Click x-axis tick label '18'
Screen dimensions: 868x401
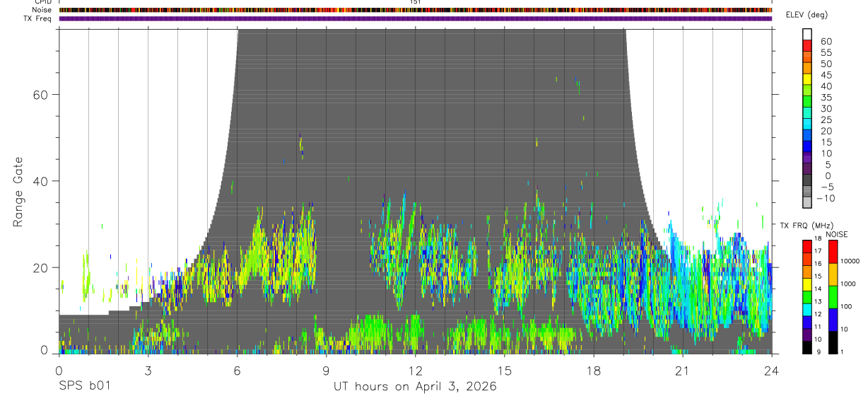tap(594, 371)
